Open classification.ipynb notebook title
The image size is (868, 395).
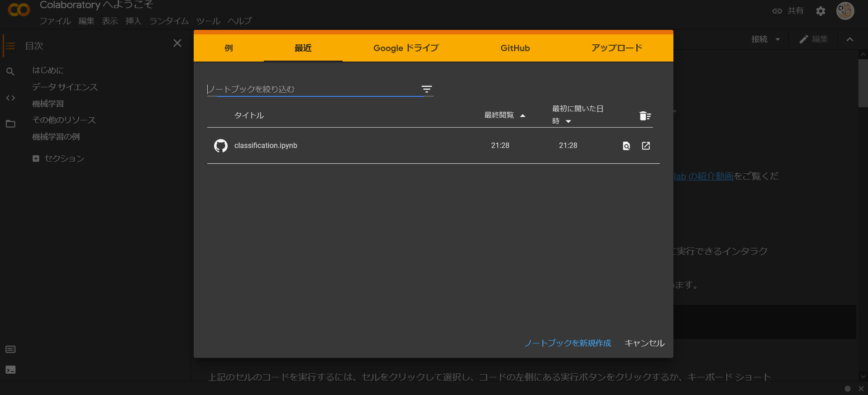[266, 145]
